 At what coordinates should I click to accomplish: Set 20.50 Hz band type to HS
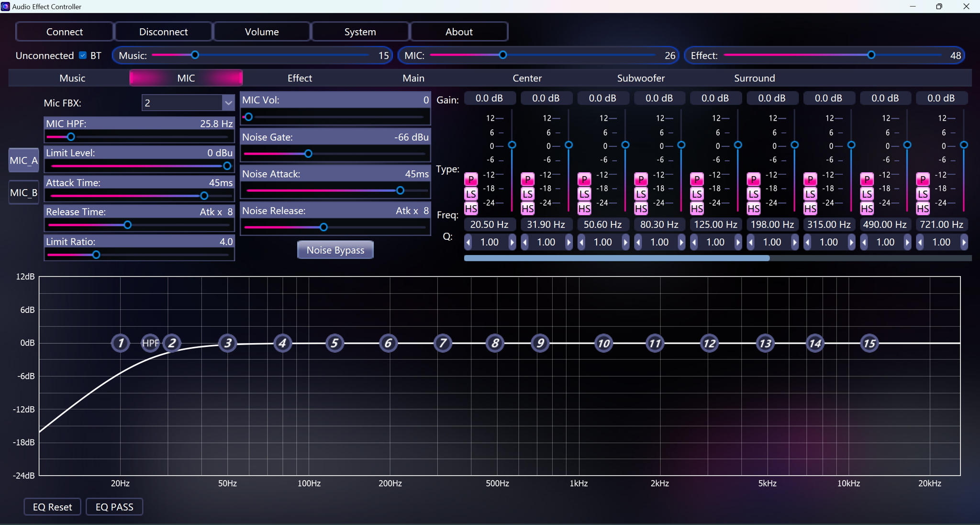click(471, 209)
